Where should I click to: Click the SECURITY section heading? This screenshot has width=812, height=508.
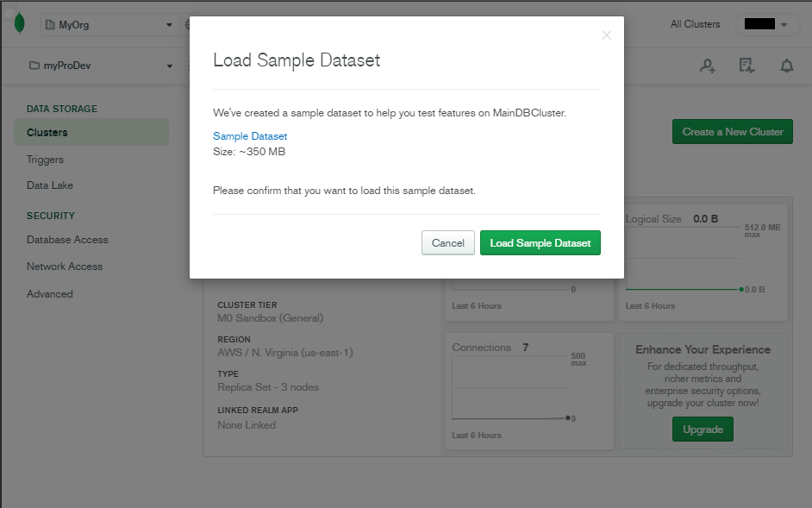(x=51, y=216)
